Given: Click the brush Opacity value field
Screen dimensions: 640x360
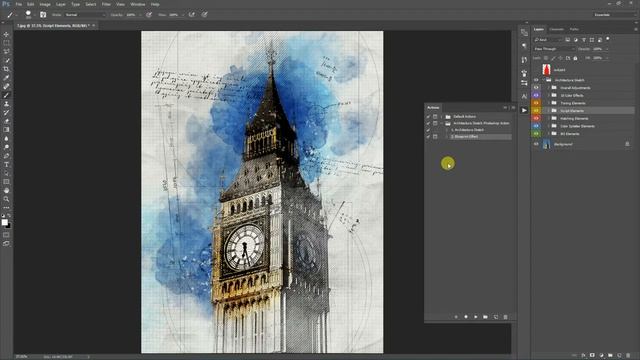Looking at the screenshot, I should 131,15.
